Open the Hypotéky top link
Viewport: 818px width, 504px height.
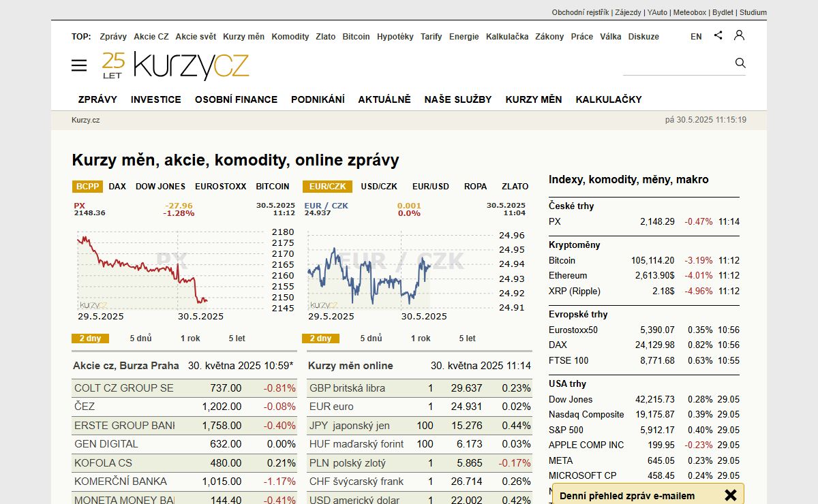[395, 37]
